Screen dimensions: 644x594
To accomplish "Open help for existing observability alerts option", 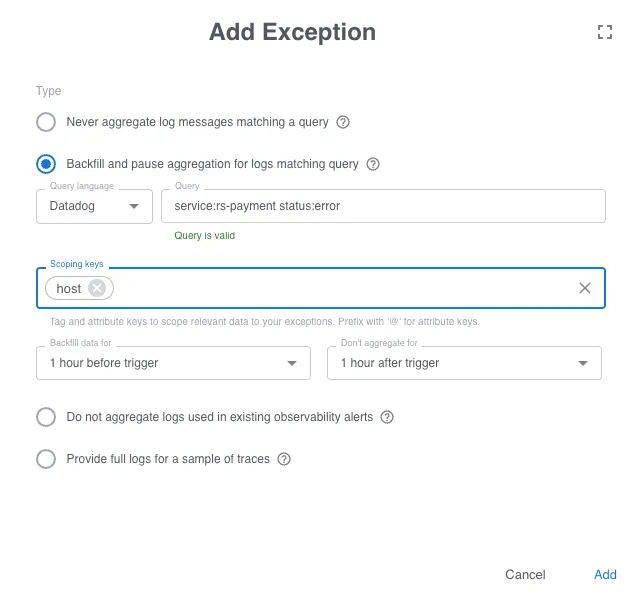I will click(x=386, y=417).
